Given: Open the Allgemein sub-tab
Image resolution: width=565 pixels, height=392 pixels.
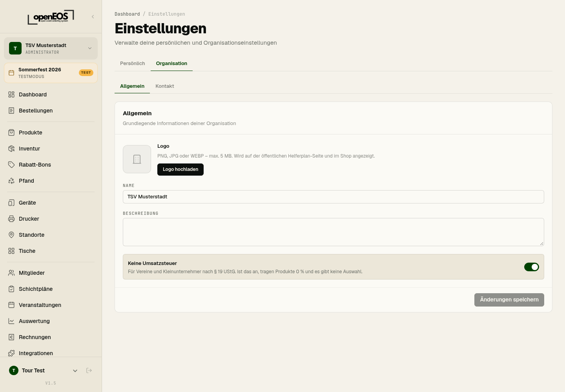Looking at the screenshot, I should tap(132, 86).
